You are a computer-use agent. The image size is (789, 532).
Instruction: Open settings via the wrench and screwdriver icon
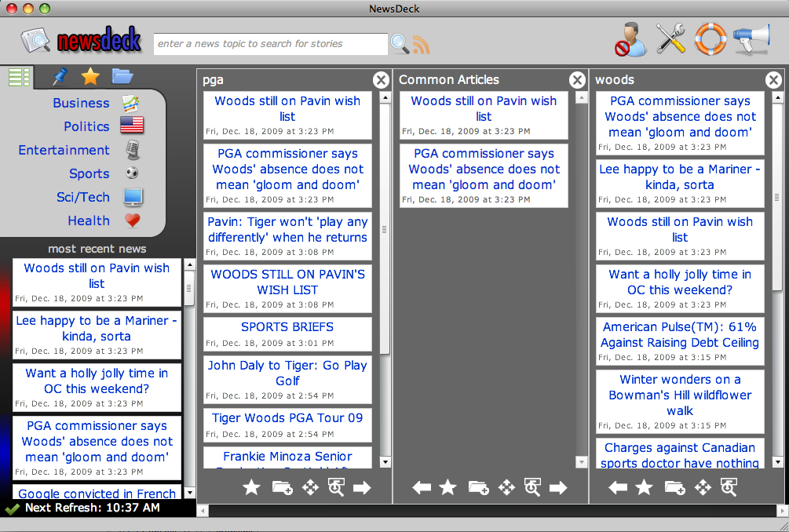tap(670, 38)
